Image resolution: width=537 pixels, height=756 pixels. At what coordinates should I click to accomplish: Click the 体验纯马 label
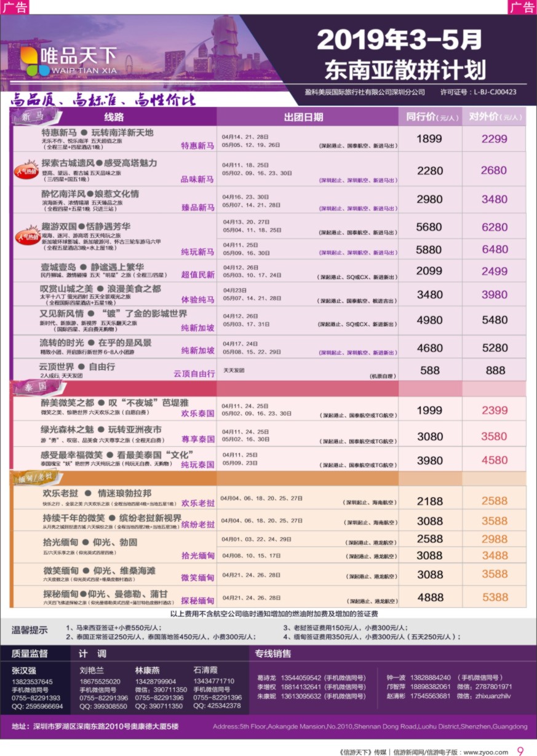click(x=197, y=299)
